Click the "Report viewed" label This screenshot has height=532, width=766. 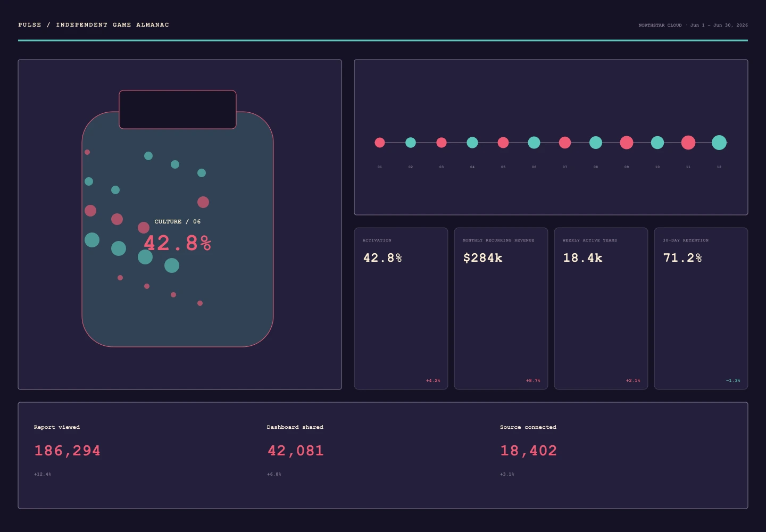point(57,427)
